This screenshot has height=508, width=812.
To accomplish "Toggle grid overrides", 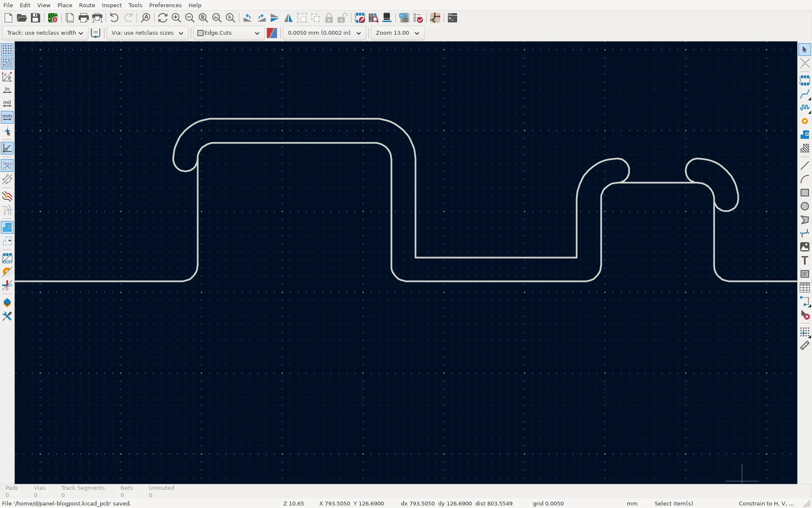I will tap(7, 63).
